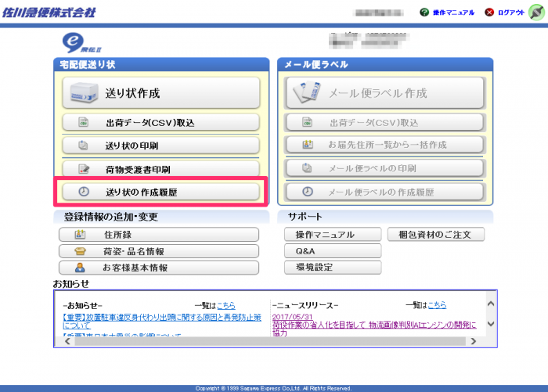Open 出荷データ(CSV)取込 in 宅配便送り状
This screenshot has height=392, width=548.
click(x=161, y=122)
